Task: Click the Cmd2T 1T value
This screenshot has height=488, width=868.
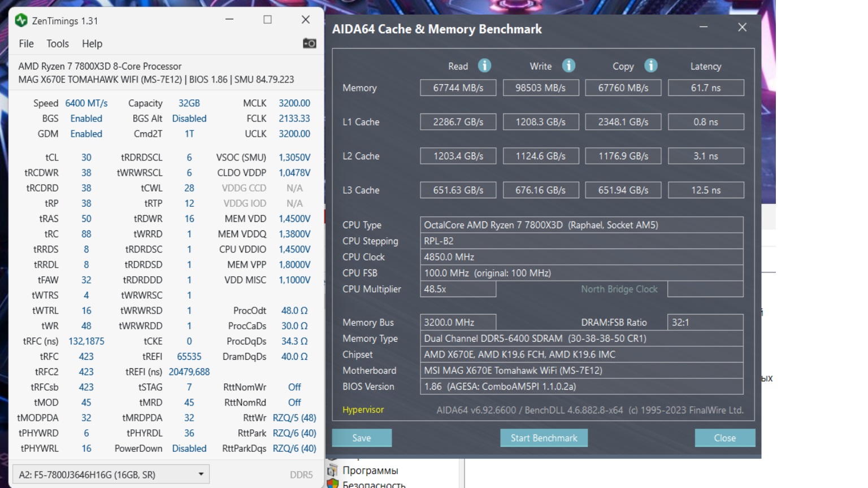Action: [x=189, y=133]
